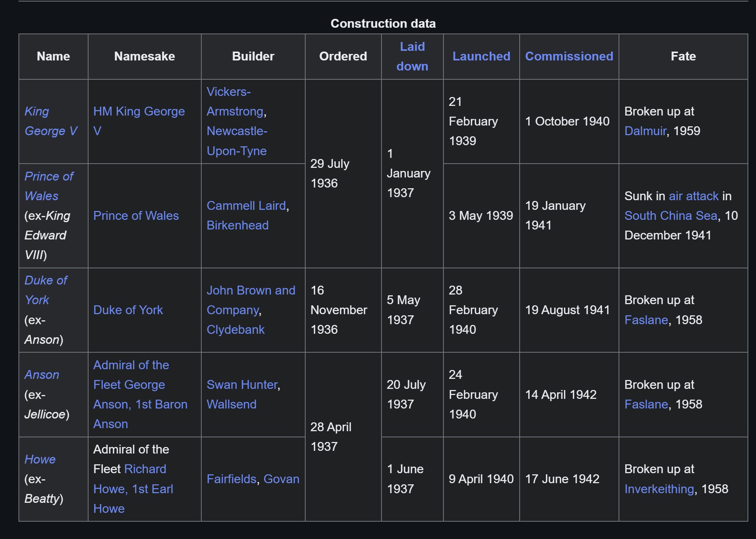
Task: Click the 21 February 1939 launched date
Action: [473, 122]
